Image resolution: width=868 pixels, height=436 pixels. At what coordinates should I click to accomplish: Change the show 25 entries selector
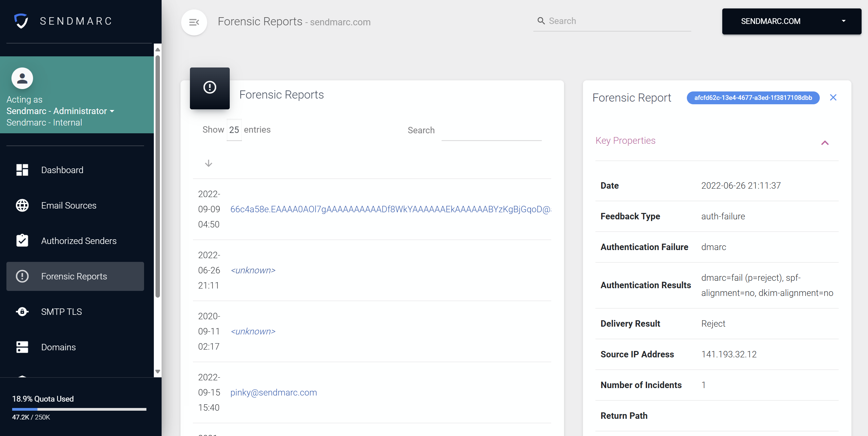coord(234,130)
